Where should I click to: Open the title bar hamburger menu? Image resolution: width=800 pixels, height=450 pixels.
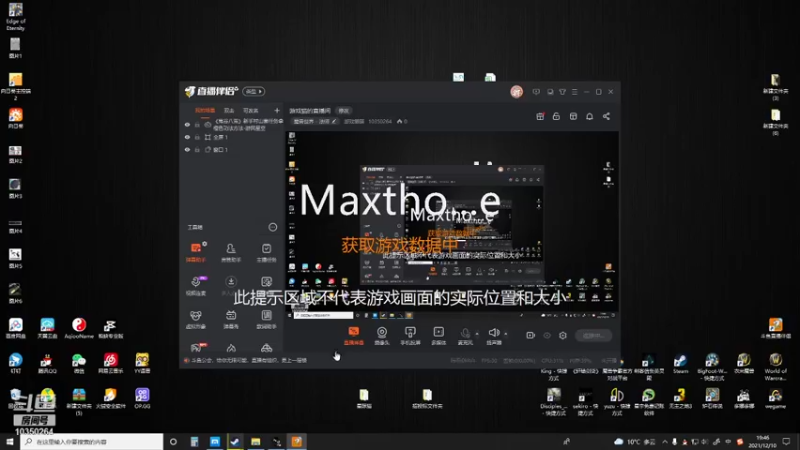(574, 92)
